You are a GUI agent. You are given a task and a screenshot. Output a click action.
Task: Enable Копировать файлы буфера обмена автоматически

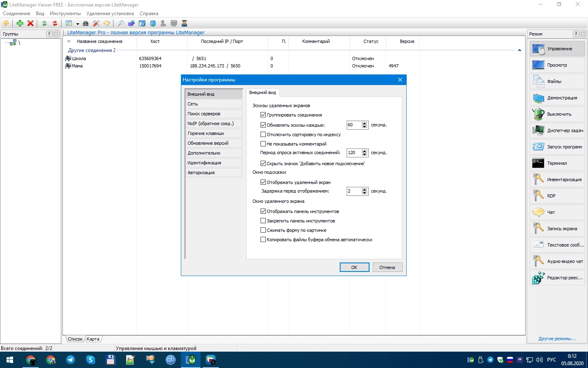(x=263, y=240)
